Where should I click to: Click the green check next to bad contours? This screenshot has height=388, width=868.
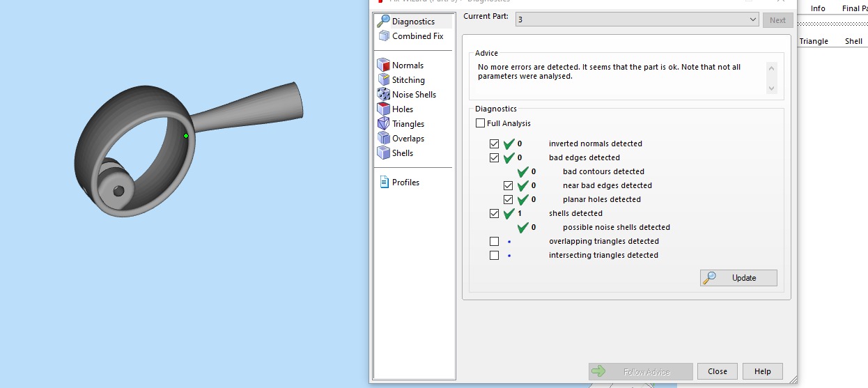pyautogui.click(x=523, y=171)
